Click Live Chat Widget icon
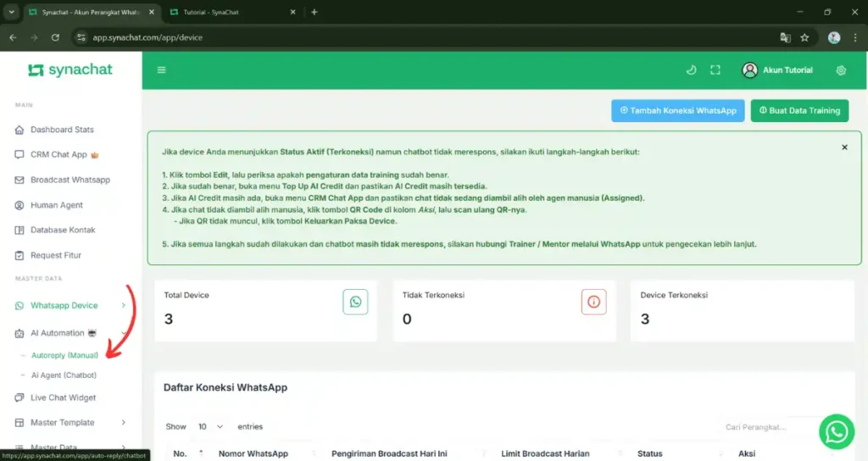This screenshot has width=868, height=461. click(19, 397)
